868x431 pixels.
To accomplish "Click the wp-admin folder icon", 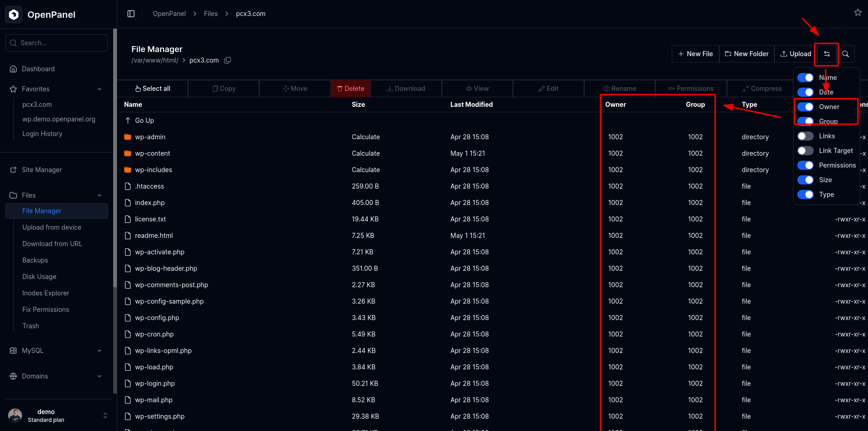I will point(128,137).
